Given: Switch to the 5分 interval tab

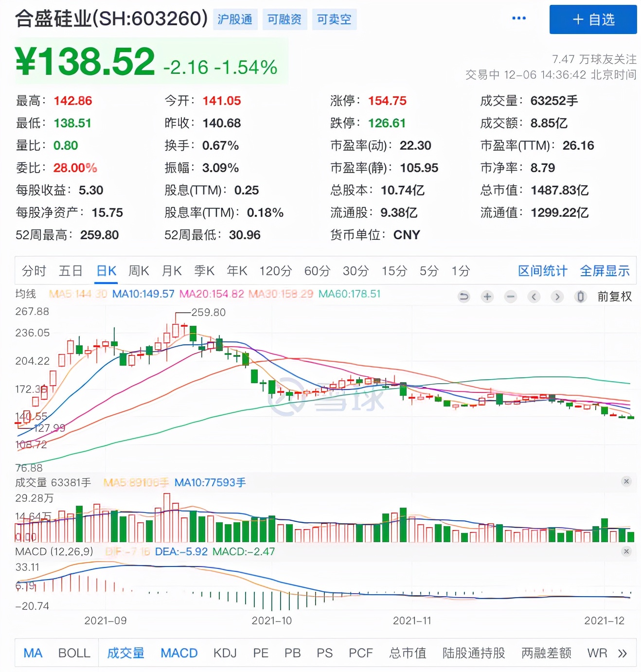Looking at the screenshot, I should (429, 271).
